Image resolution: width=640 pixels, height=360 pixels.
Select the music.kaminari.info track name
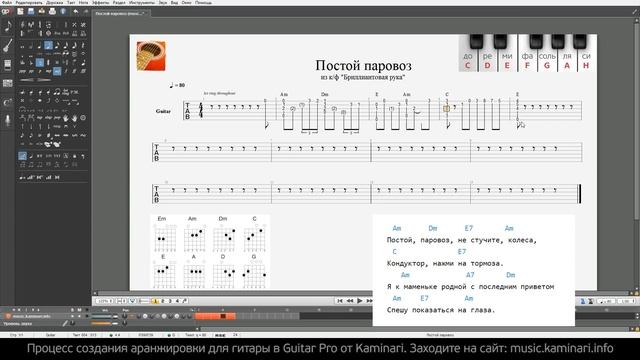31,316
